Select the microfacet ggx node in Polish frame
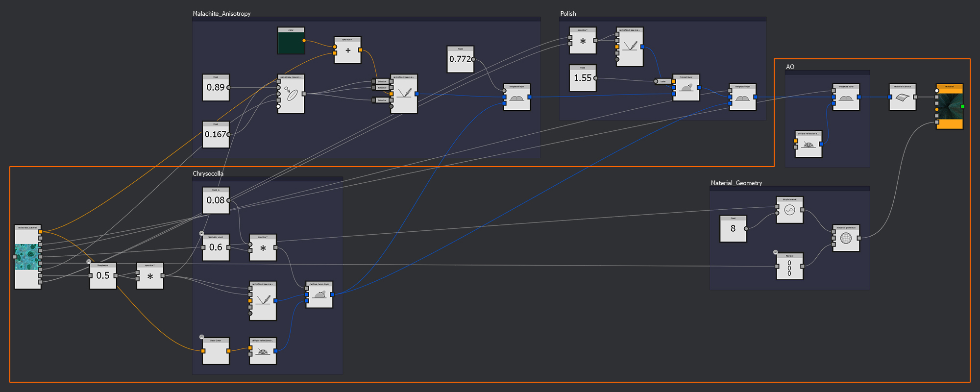 tap(630, 47)
